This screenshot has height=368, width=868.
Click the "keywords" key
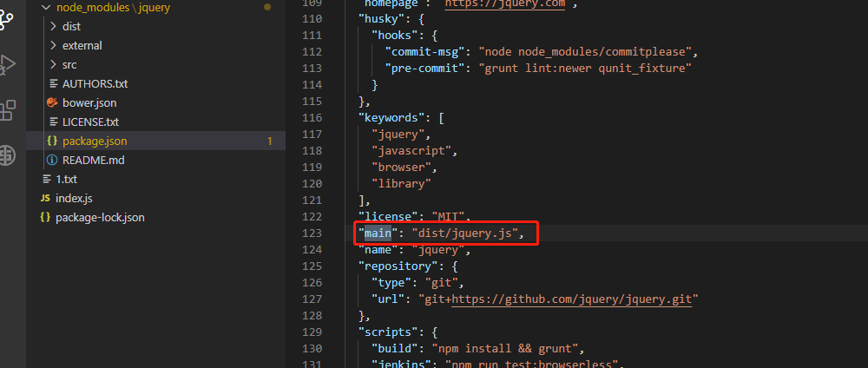pos(391,118)
